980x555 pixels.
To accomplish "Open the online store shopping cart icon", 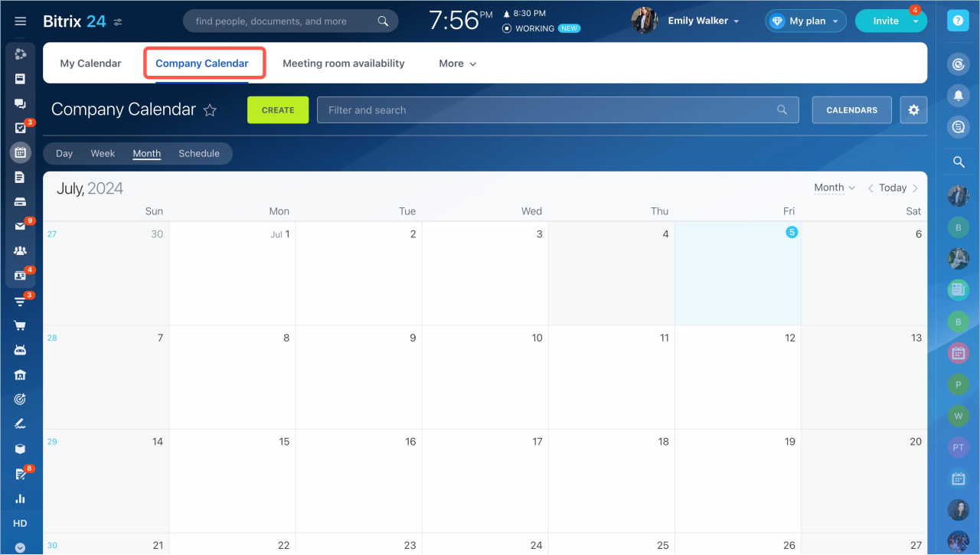I will 21,325.
